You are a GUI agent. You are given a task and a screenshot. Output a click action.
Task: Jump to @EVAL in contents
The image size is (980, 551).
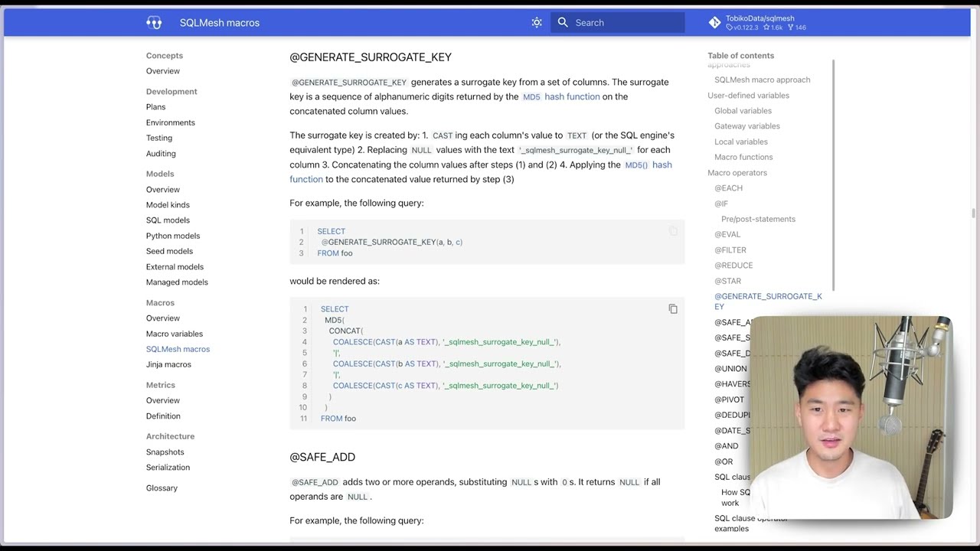coord(727,234)
